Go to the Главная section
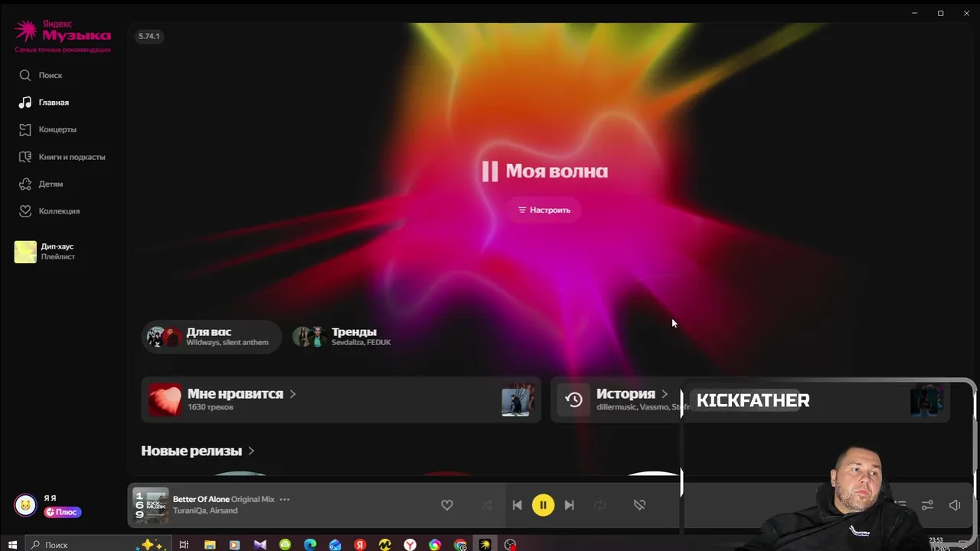Image resolution: width=980 pixels, height=551 pixels. (44, 103)
